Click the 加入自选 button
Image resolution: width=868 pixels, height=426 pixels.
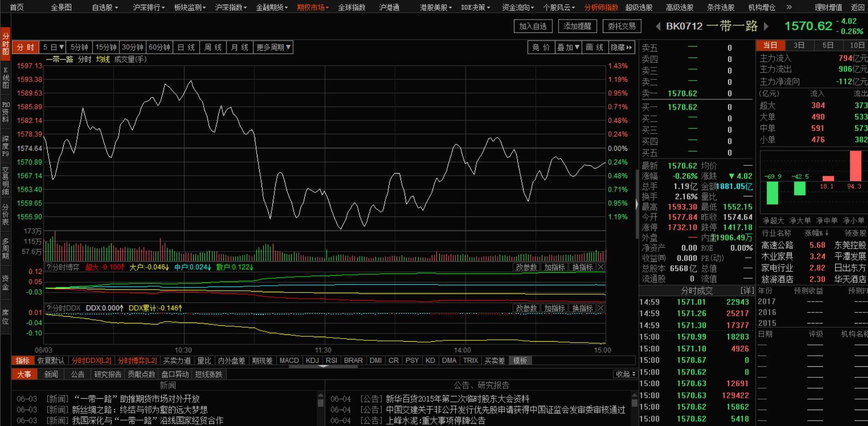pyautogui.click(x=533, y=26)
